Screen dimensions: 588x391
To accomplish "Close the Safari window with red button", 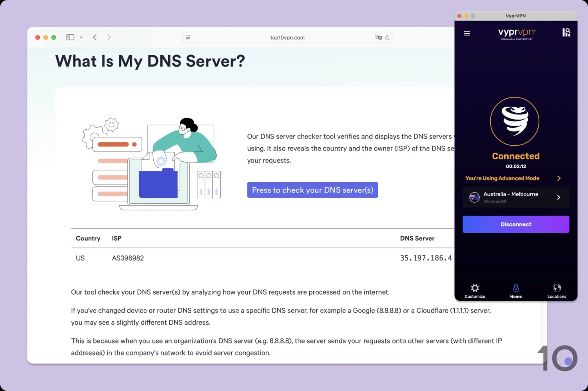I will click(x=38, y=37).
